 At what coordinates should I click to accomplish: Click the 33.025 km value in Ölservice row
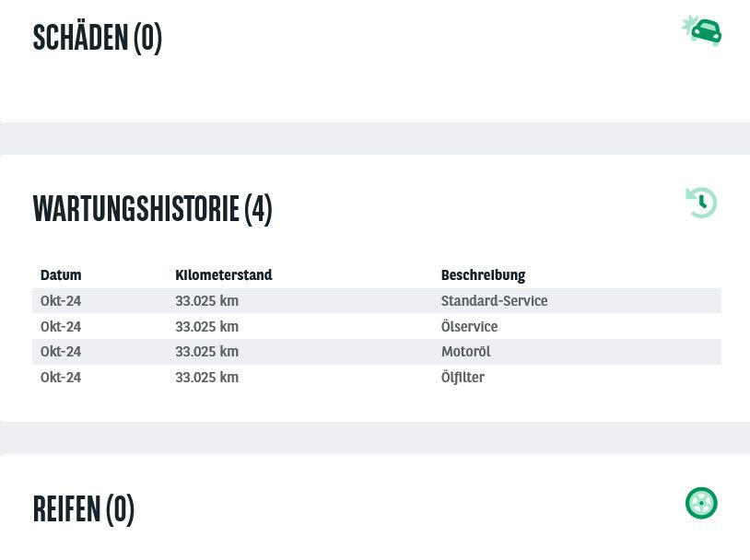[x=206, y=327]
